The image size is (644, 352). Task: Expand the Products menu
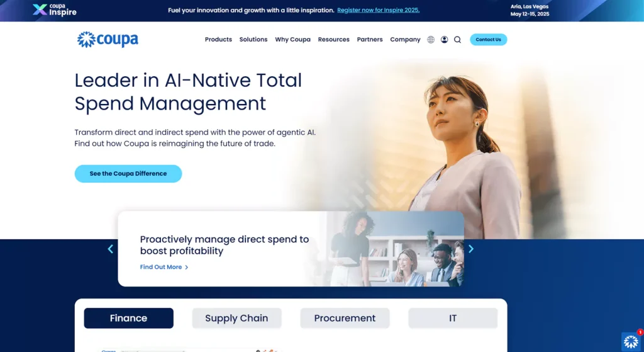[218, 40]
